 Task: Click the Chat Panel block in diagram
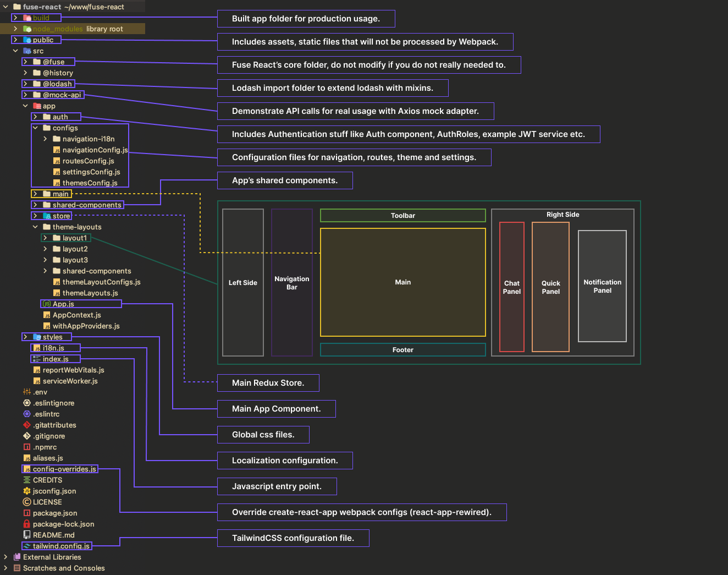tap(511, 287)
